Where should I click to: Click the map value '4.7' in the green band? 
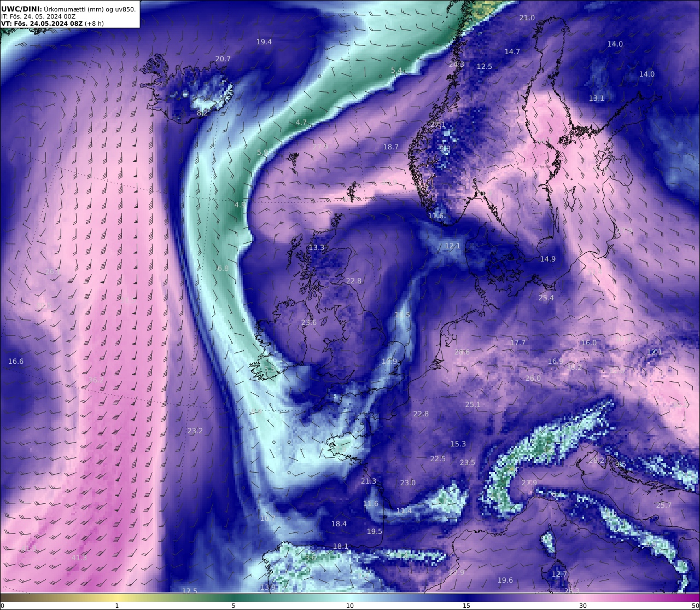pos(301,123)
